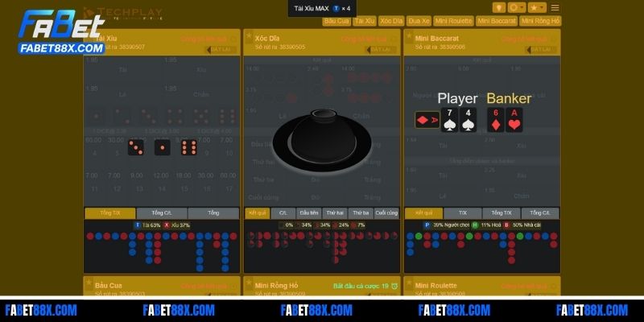Click the Banker ace of hearts card
This screenshot has height=322, width=644.
(x=514, y=120)
